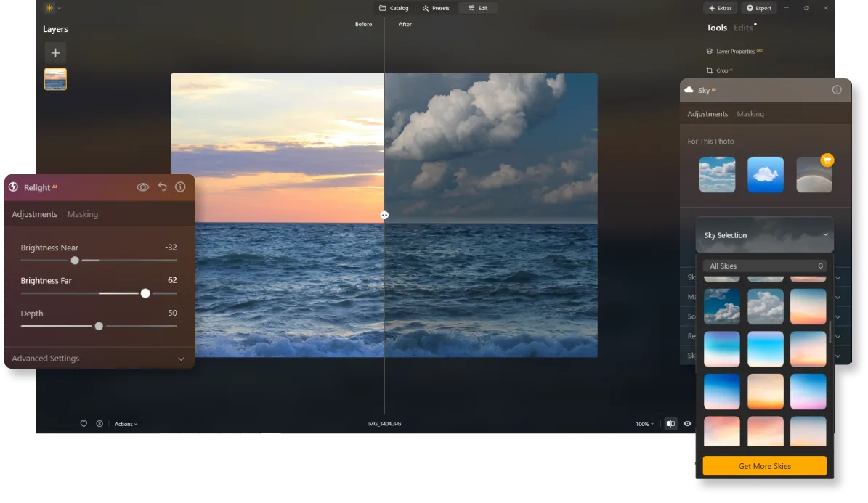Click the Crop tool icon

coord(710,70)
